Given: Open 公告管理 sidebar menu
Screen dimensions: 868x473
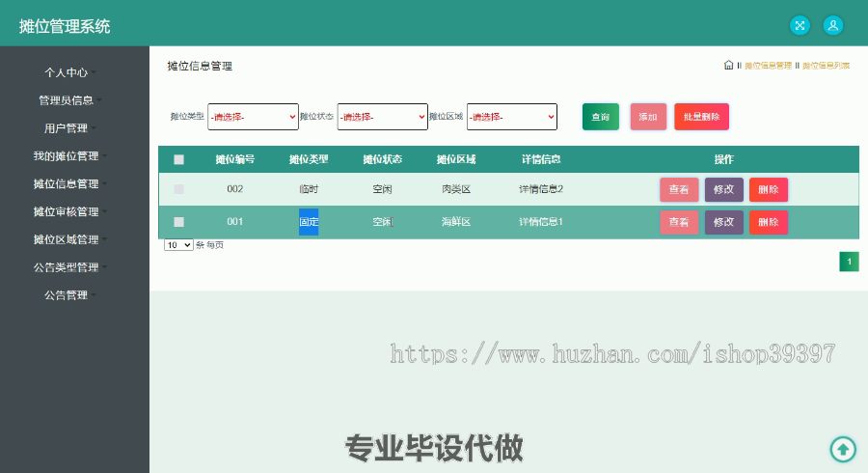Looking at the screenshot, I should pos(66,295).
